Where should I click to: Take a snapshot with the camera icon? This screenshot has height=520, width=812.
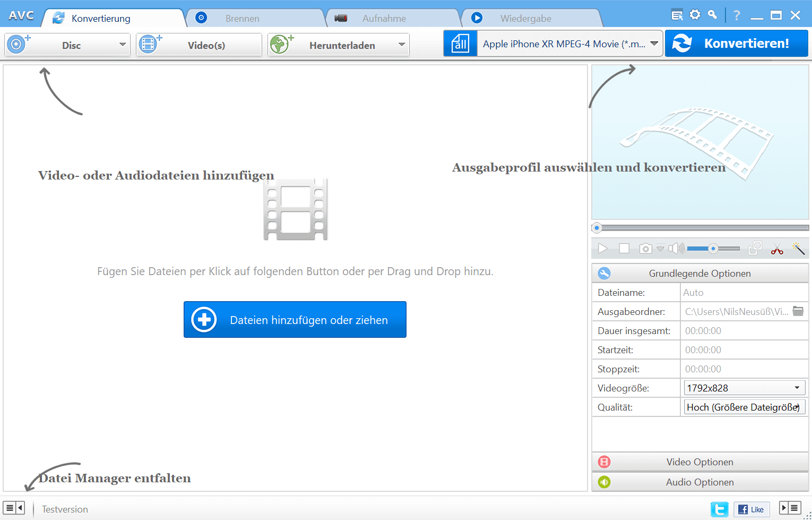click(x=645, y=249)
